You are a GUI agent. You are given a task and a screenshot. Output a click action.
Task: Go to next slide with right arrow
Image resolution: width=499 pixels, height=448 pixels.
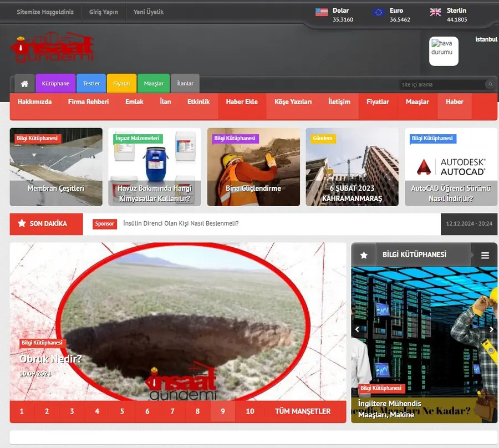pyautogui.click(x=491, y=329)
